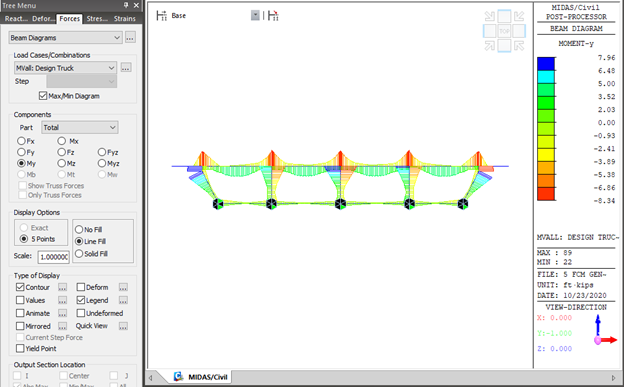624x387 pixels.
Task: Select the My component radio button
Action: 21,163
